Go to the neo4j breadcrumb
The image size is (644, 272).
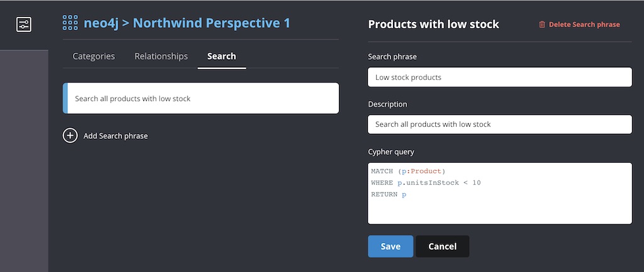101,23
